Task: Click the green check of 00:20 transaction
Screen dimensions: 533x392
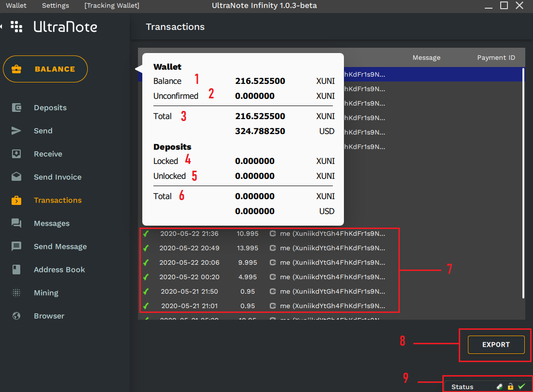Action: [146, 277]
